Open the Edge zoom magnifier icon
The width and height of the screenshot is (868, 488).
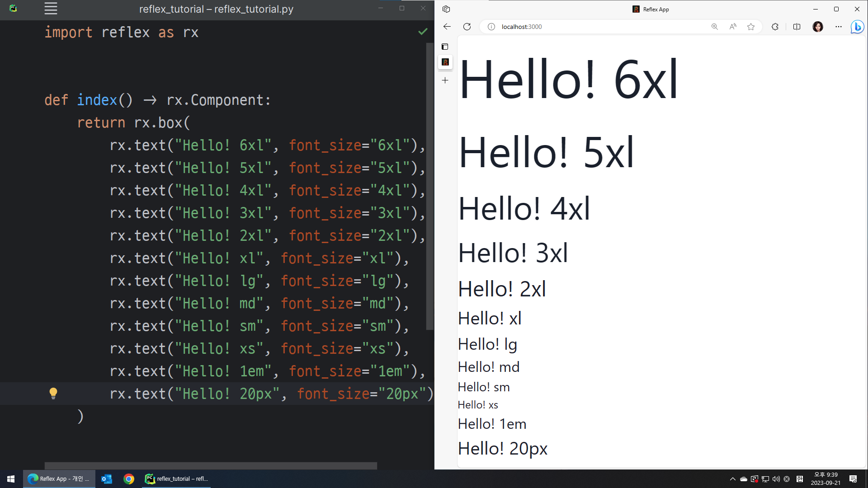click(x=714, y=27)
